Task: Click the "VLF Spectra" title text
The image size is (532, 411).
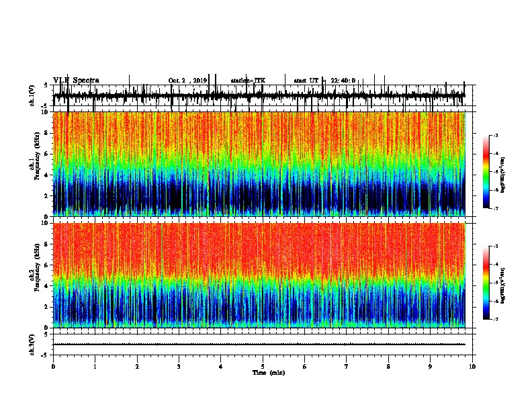Action: tap(76, 81)
